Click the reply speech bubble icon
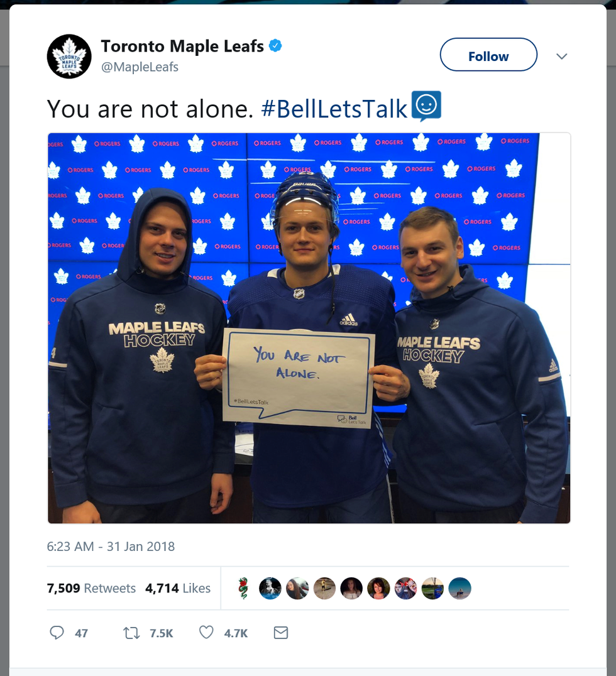 point(57,633)
